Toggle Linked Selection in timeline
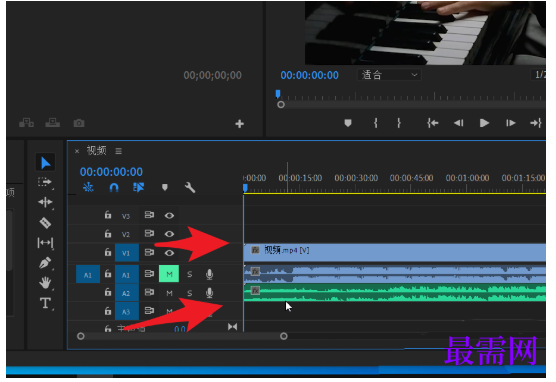556x382 pixels. point(139,187)
